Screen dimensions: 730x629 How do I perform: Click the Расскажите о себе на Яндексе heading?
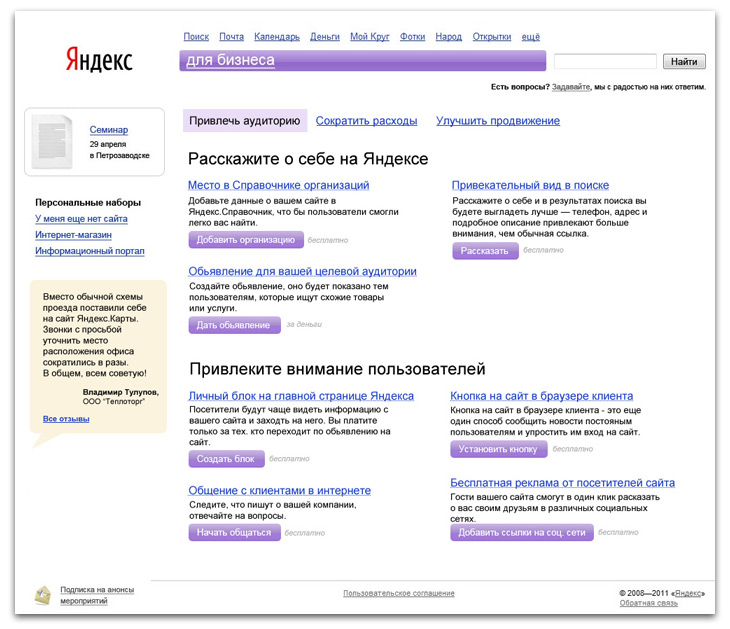coord(308,159)
